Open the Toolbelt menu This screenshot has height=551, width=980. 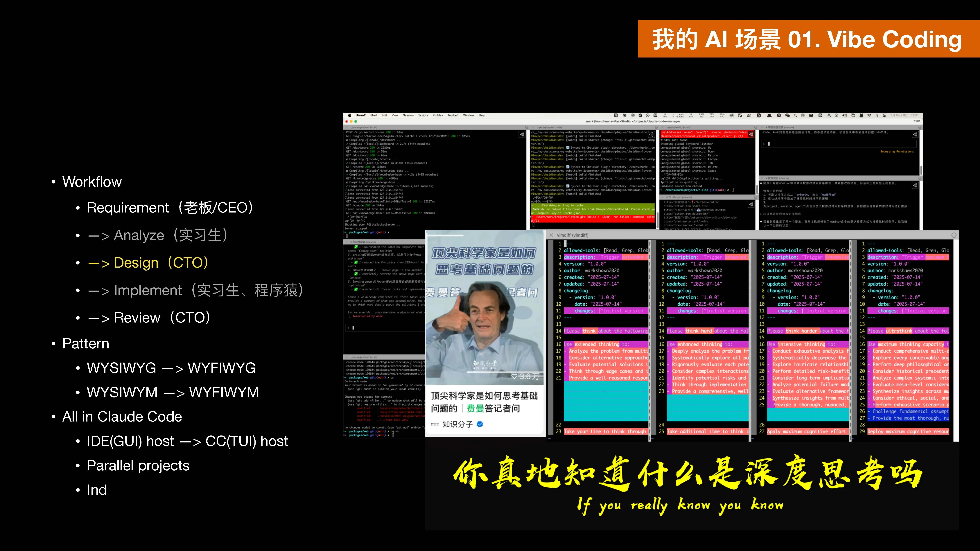(453, 115)
